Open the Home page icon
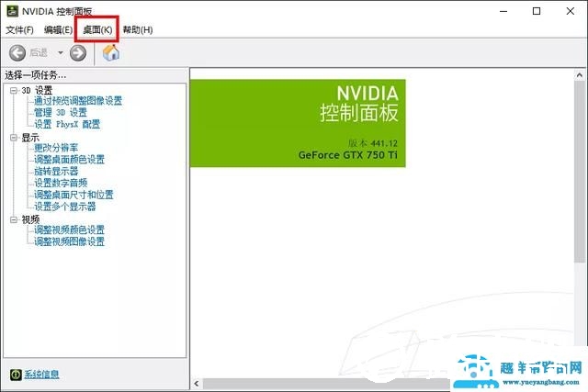The image size is (588, 392). [x=111, y=52]
